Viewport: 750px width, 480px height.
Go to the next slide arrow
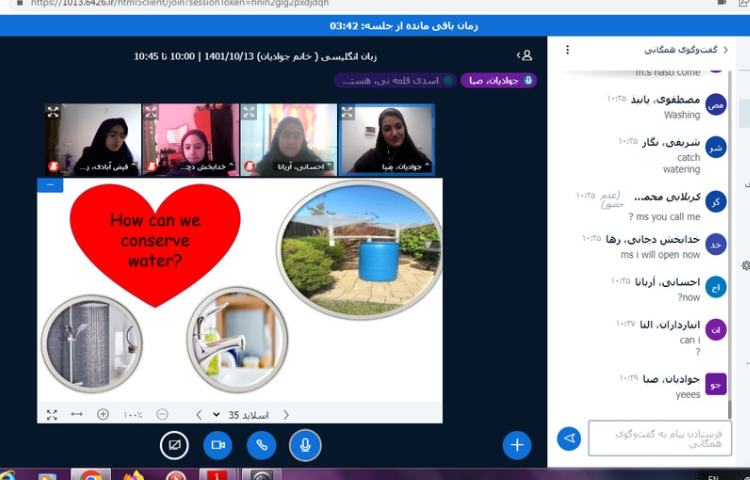[286, 415]
